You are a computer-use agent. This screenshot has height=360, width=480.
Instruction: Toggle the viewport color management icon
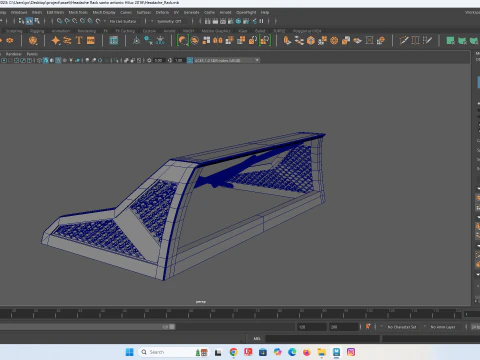pyautogui.click(x=190, y=60)
